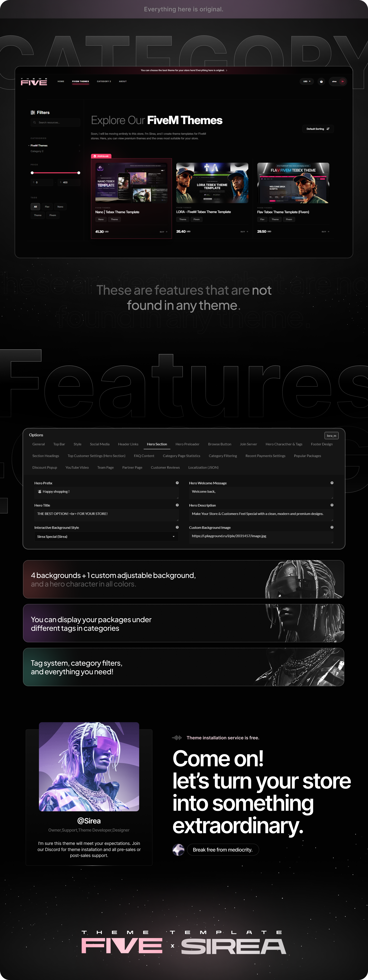Image resolution: width=368 pixels, height=980 pixels.
Task: Click the logout icon beside sirea
Action: coord(343,81)
